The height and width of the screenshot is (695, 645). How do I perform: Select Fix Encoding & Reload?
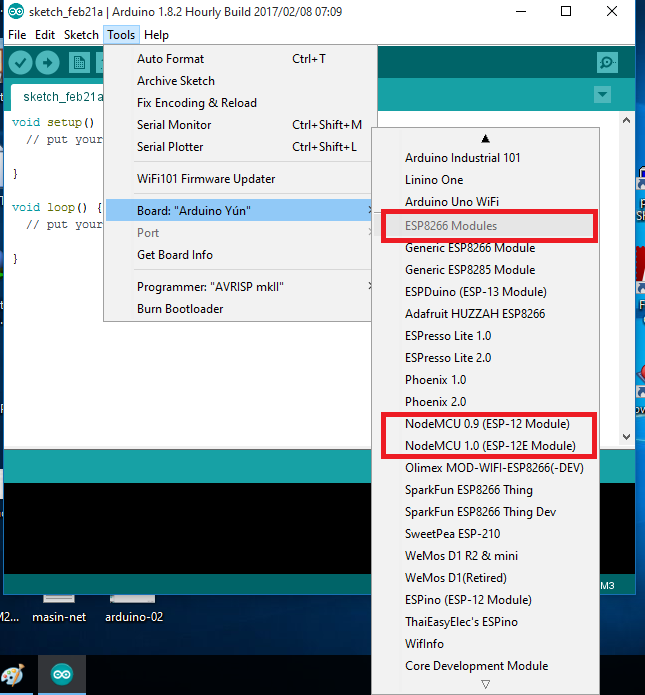238,103
